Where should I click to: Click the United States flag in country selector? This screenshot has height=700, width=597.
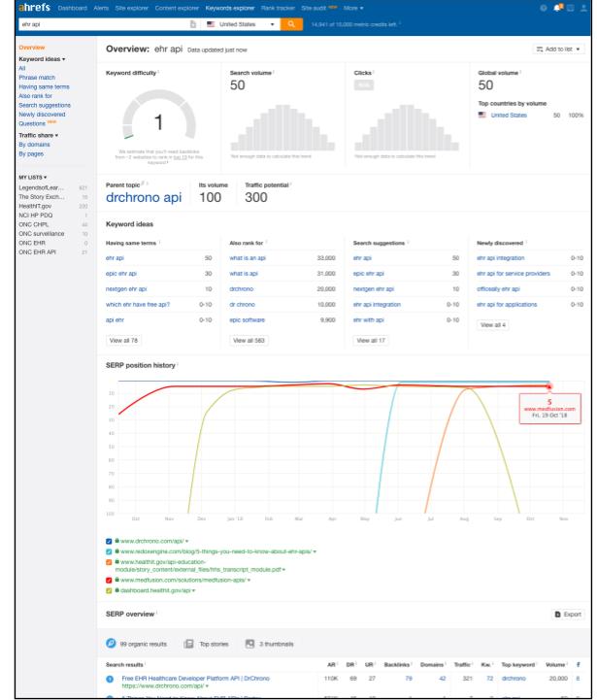click(x=211, y=24)
